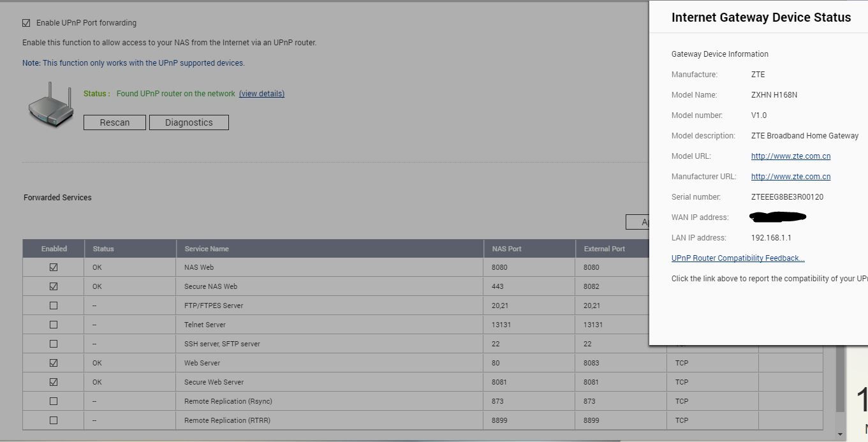Select the FTP/FTPES Server service name
This screenshot has height=442, width=868.
pyautogui.click(x=214, y=306)
